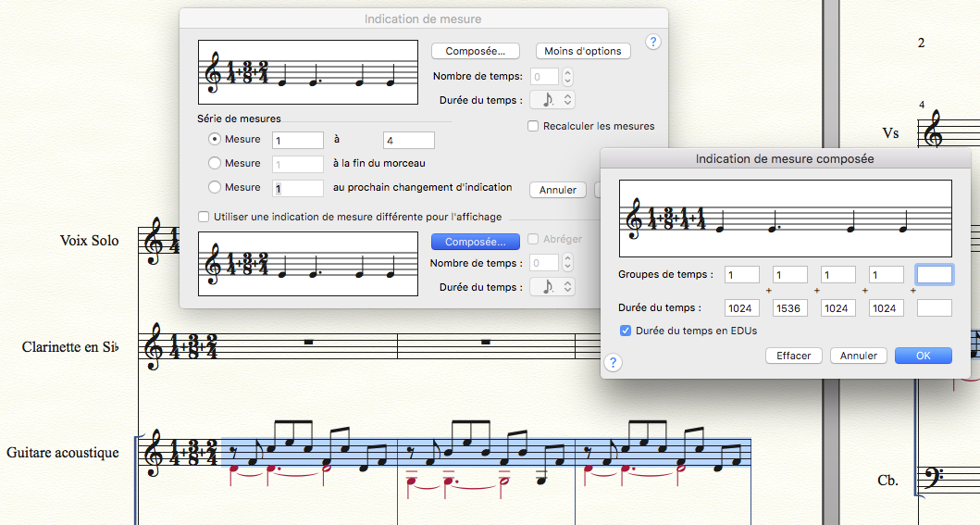The image size is (980, 525).
Task: Uncheck Durée du temps en EDUs
Action: pyautogui.click(x=626, y=331)
